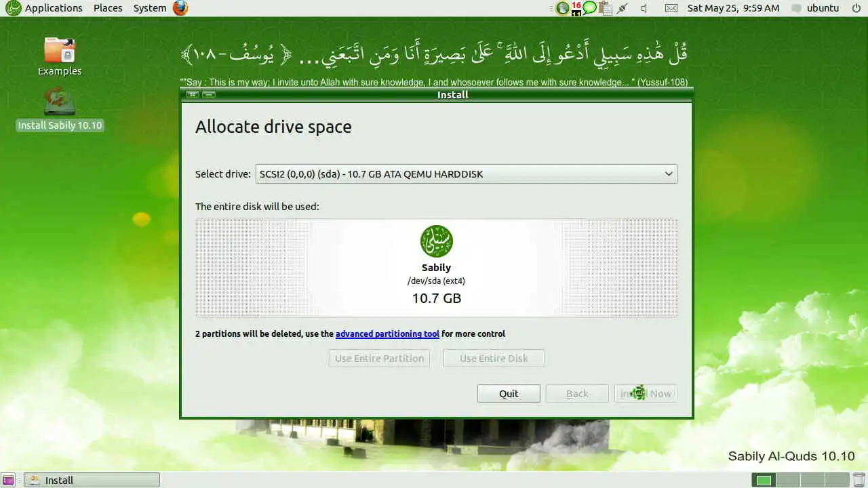Switch to the second workspace

tap(788, 481)
